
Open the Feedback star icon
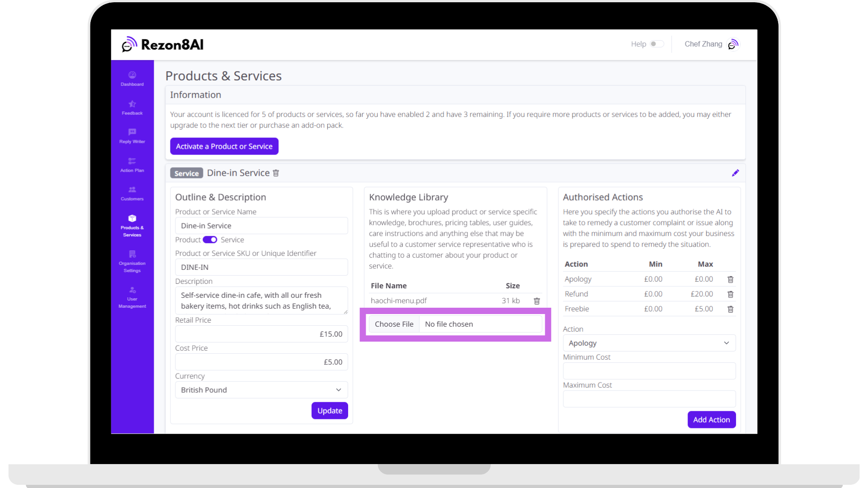pyautogui.click(x=132, y=104)
